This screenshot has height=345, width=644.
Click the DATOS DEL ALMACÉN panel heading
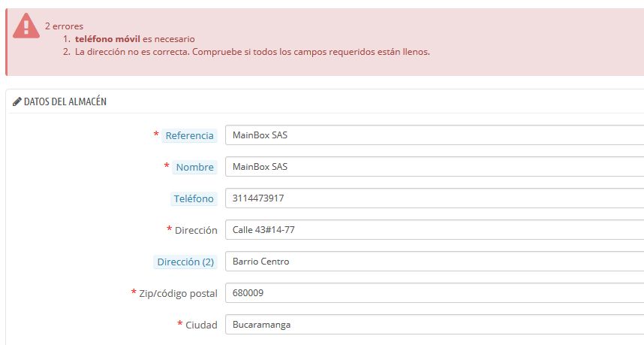(65, 101)
